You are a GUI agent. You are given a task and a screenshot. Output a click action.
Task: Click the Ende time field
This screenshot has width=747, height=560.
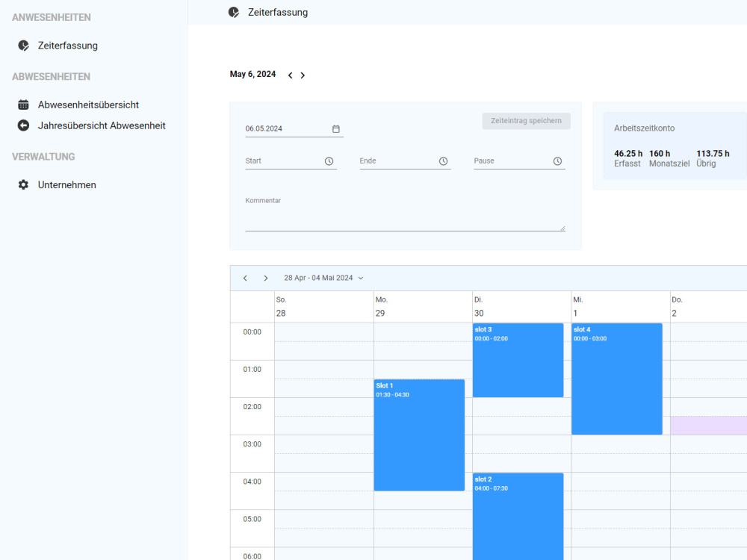(x=405, y=161)
